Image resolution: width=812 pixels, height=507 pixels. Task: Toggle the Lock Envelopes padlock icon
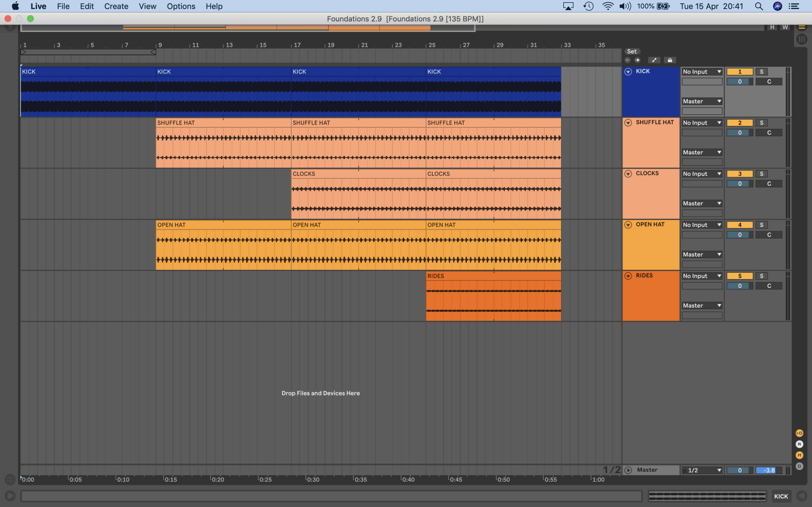pos(670,60)
